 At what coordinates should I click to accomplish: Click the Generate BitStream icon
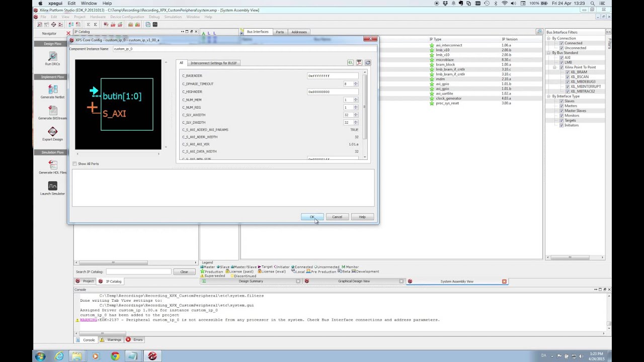click(52, 111)
